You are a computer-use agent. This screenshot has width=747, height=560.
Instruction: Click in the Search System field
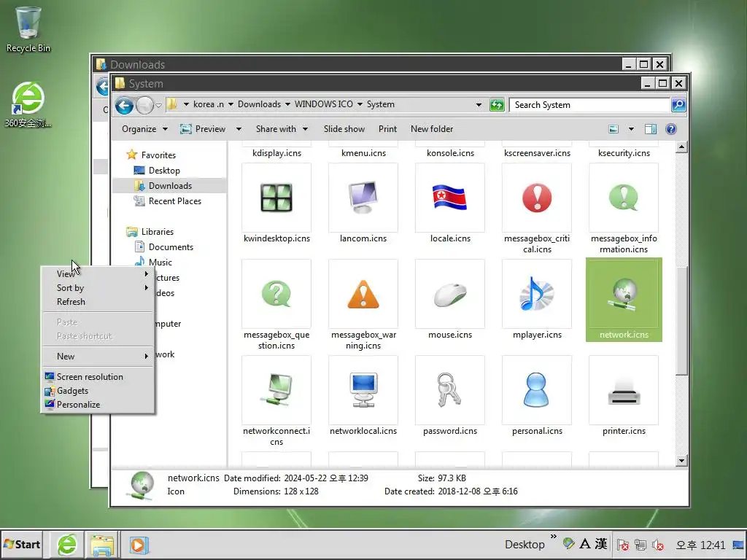(589, 105)
